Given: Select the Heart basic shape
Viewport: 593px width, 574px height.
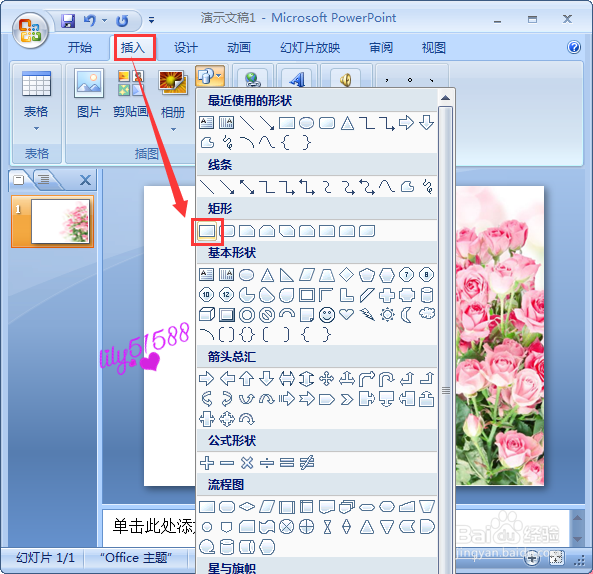Looking at the screenshot, I should (347, 314).
